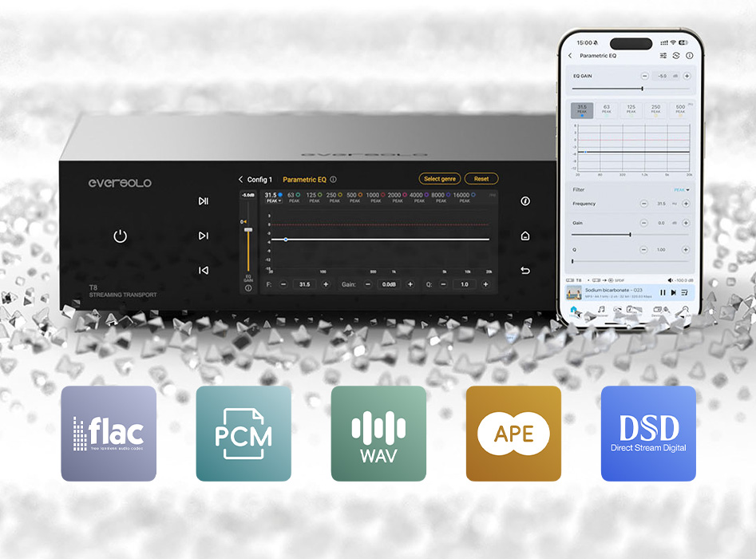This screenshot has height=559, width=756.
Task: Open Filter PEAK dropdown on phone
Action: (x=681, y=190)
